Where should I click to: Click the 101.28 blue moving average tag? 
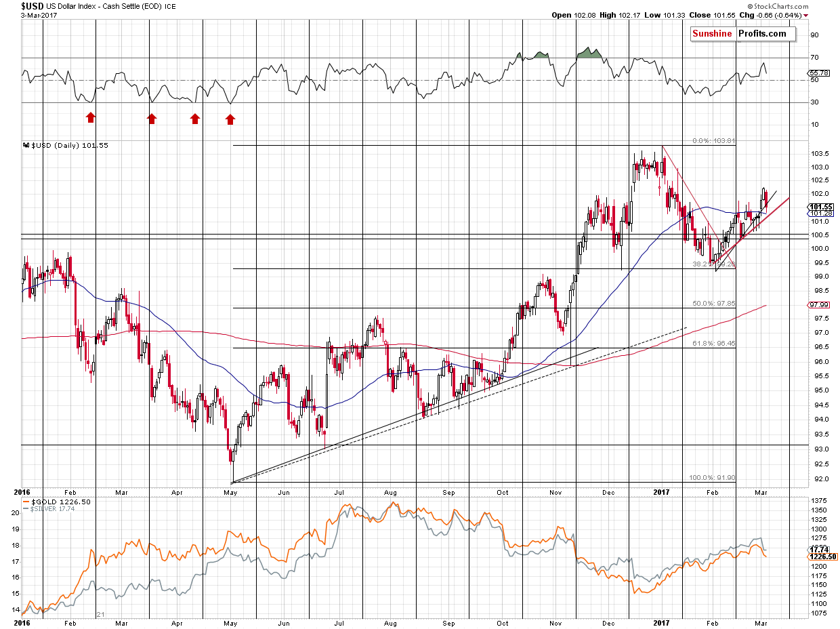pyautogui.click(x=820, y=214)
